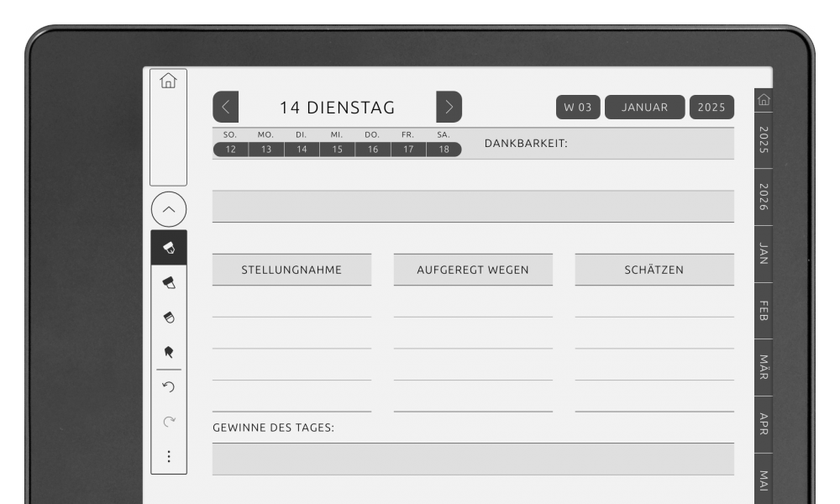Switch to the 2025 side tab
This screenshot has height=504, width=840.
[764, 139]
